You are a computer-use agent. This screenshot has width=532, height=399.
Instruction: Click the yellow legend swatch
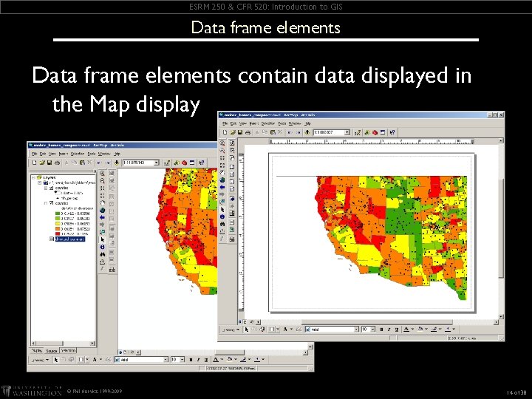[x=58, y=224]
